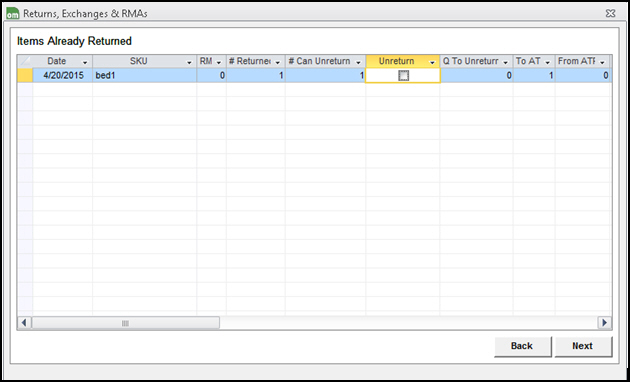Click the Next button
The height and width of the screenshot is (382, 630).
coord(583,346)
